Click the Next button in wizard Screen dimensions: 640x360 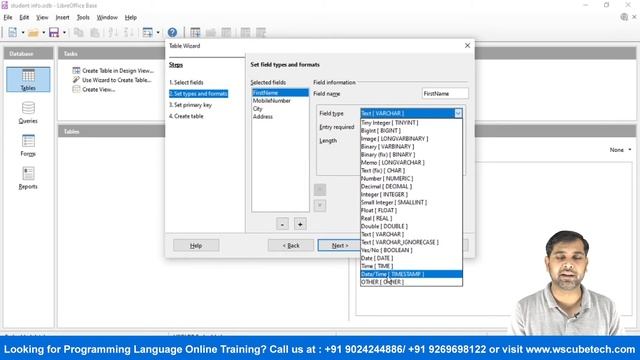point(339,245)
